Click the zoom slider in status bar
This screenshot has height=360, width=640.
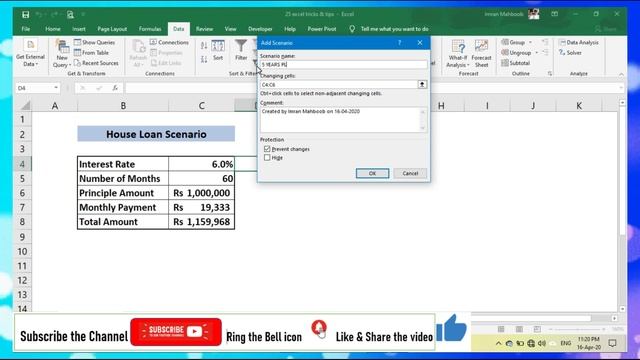point(578,329)
